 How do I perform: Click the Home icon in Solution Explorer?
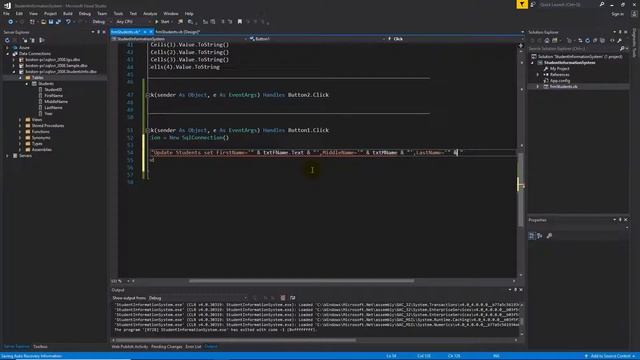click(x=547, y=40)
